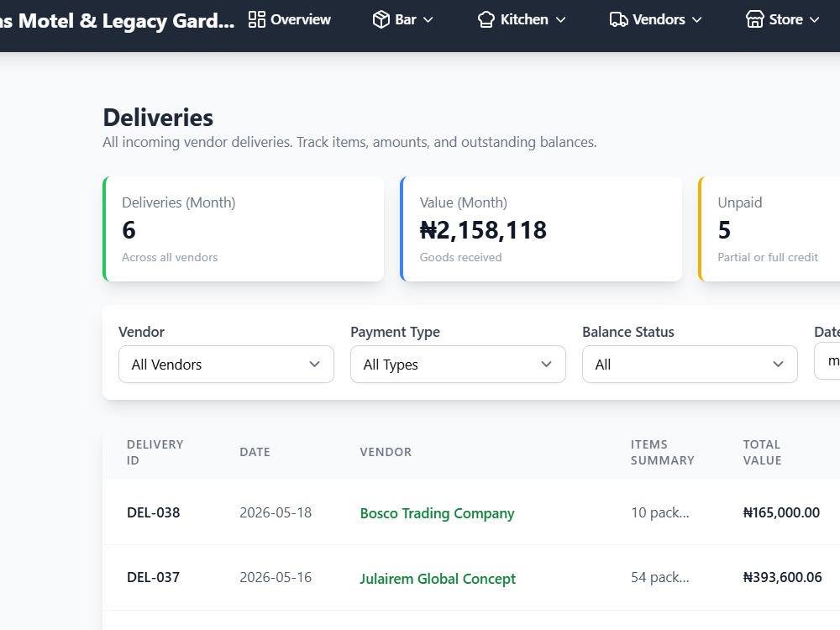Select the DEL-038 delivery row
840x630 pixels.
click(x=471, y=512)
